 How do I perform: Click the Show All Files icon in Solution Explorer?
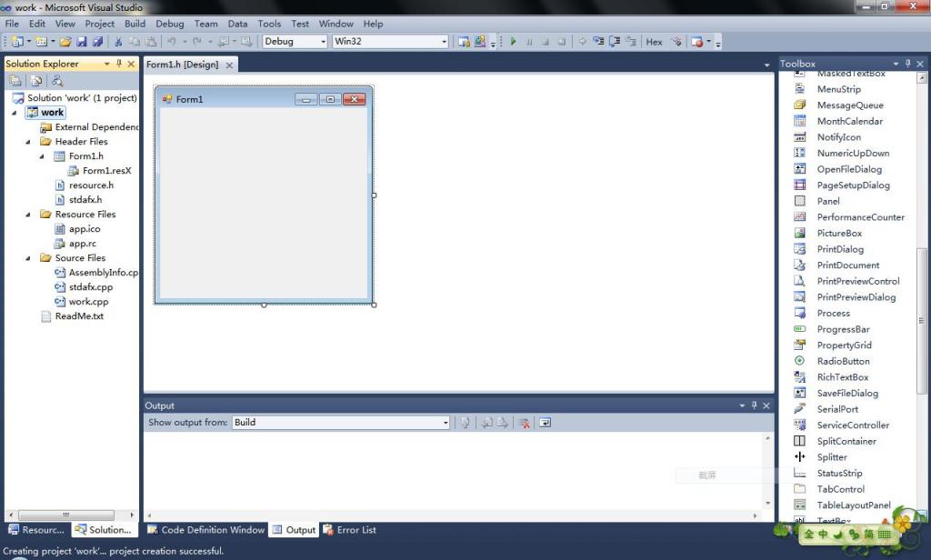(36, 81)
